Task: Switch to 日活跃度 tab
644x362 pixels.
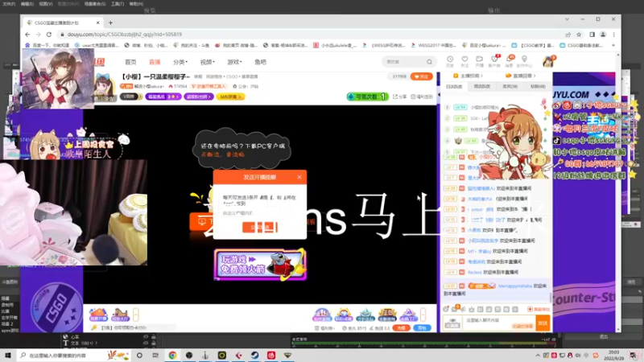Action: [454, 87]
